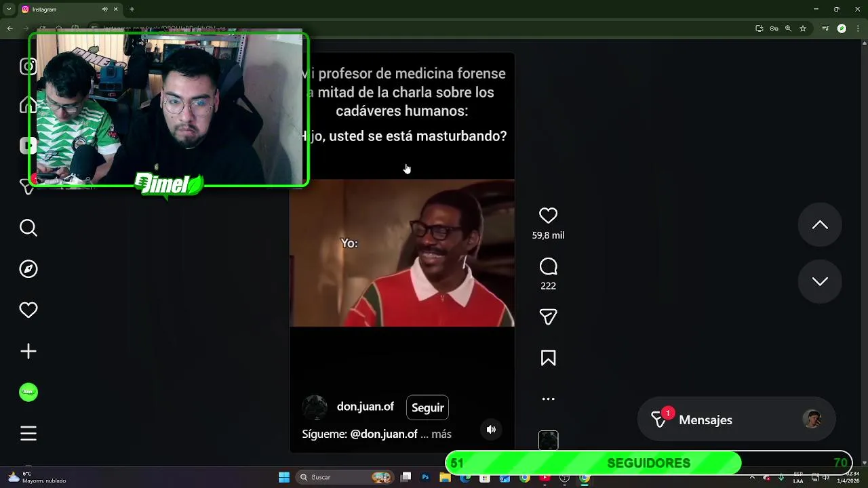The image size is (868, 488).
Task: View the 222 comments count
Action: (548, 286)
